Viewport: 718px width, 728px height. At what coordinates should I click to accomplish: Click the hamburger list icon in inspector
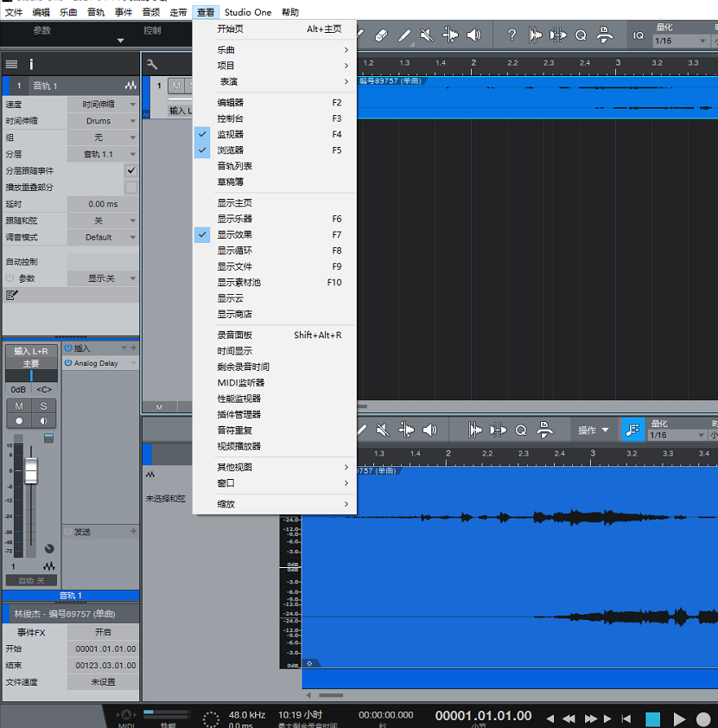(11, 64)
